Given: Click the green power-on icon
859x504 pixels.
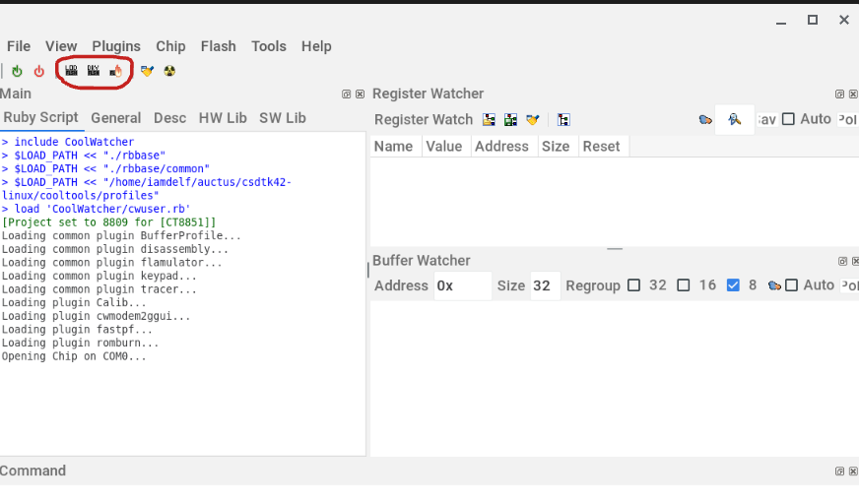Looking at the screenshot, I should (x=17, y=71).
